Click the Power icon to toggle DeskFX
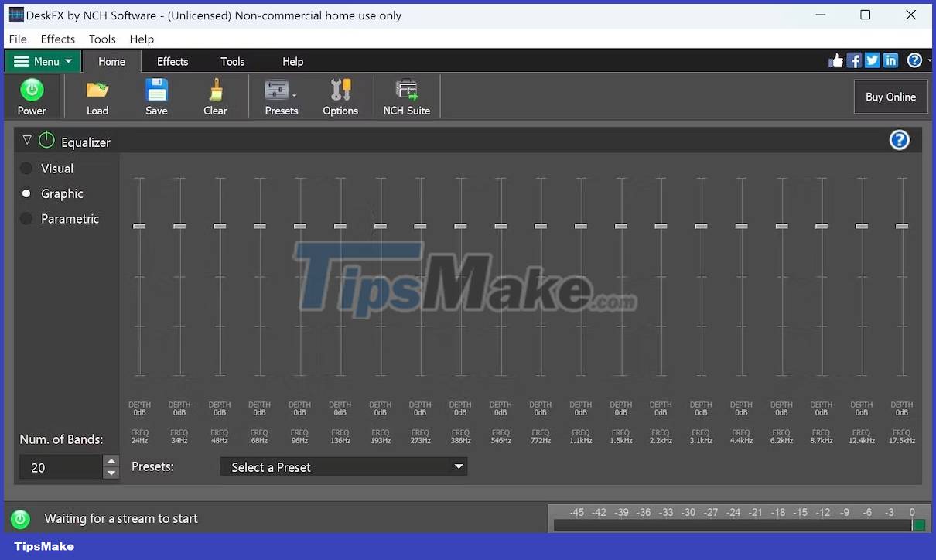This screenshot has width=936, height=560. [x=32, y=94]
